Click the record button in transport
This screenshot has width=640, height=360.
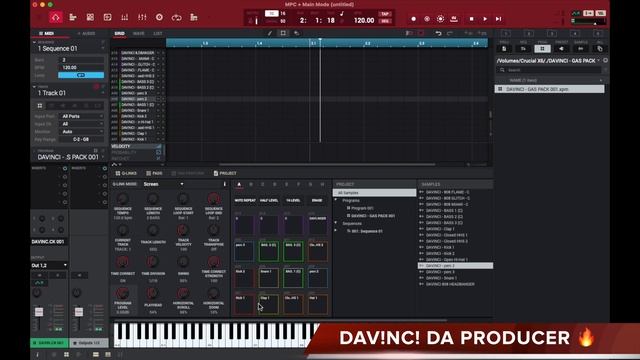[413, 19]
